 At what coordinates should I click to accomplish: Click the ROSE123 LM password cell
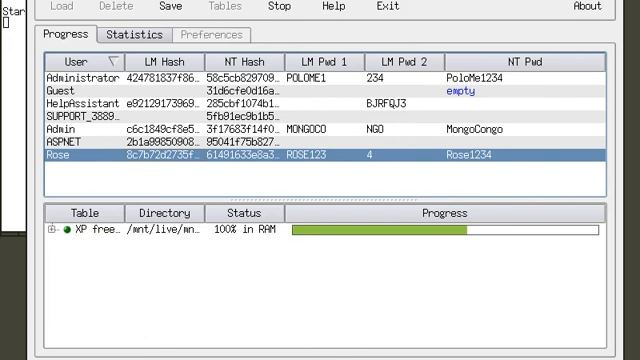(306, 155)
